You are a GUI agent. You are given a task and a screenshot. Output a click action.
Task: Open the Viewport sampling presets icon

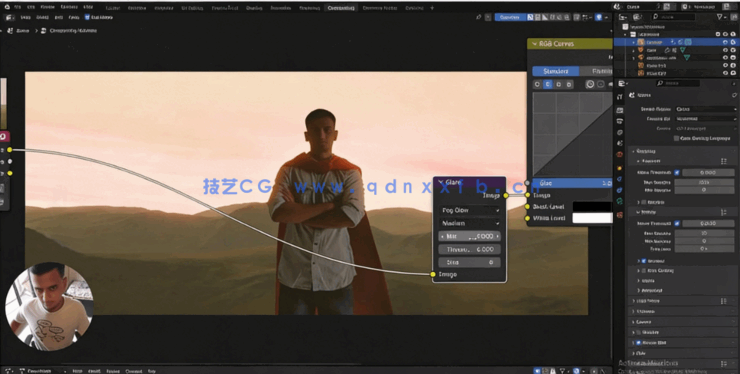click(x=724, y=161)
